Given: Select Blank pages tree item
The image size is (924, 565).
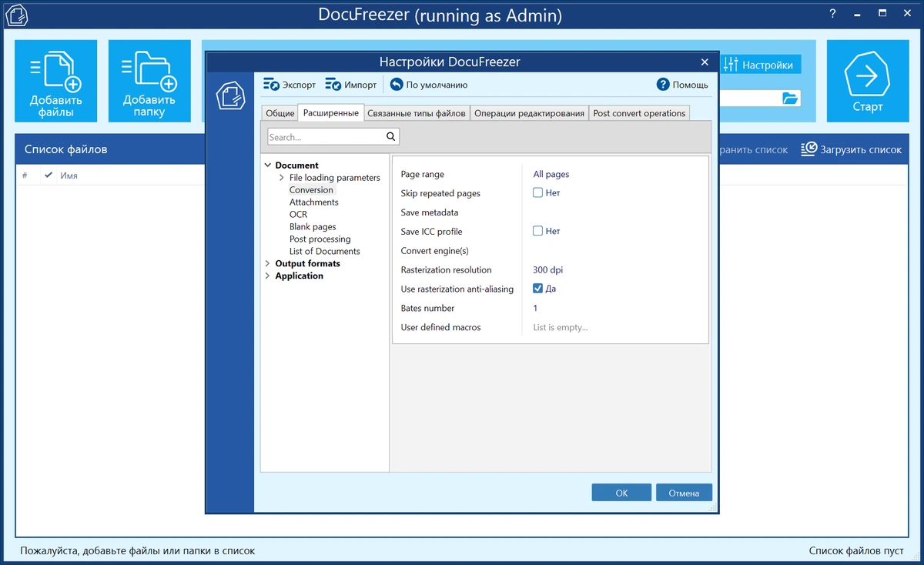Looking at the screenshot, I should 313,227.
